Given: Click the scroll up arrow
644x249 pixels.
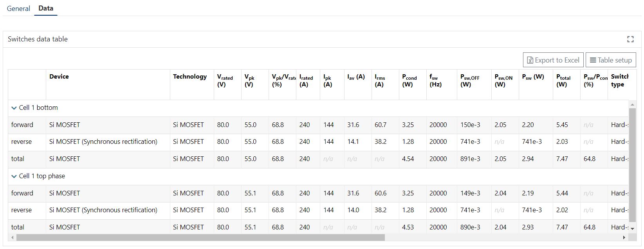Looking at the screenshot, I should tap(632, 104).
